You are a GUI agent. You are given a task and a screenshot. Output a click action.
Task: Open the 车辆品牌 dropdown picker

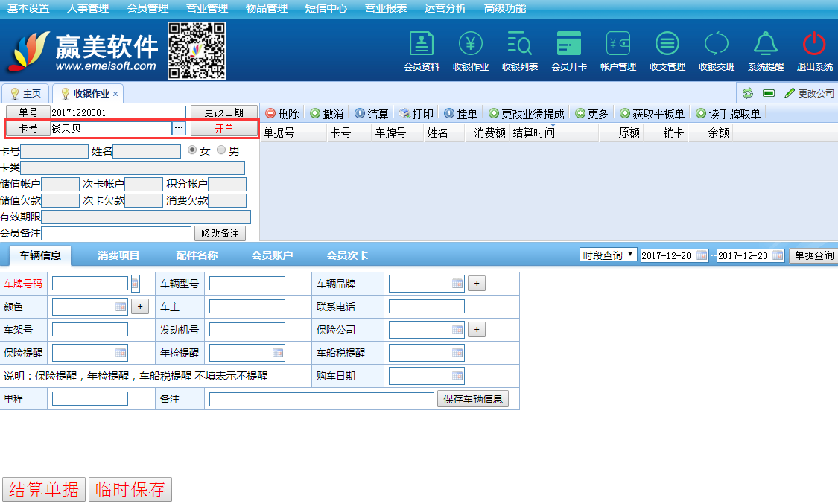[x=457, y=284]
